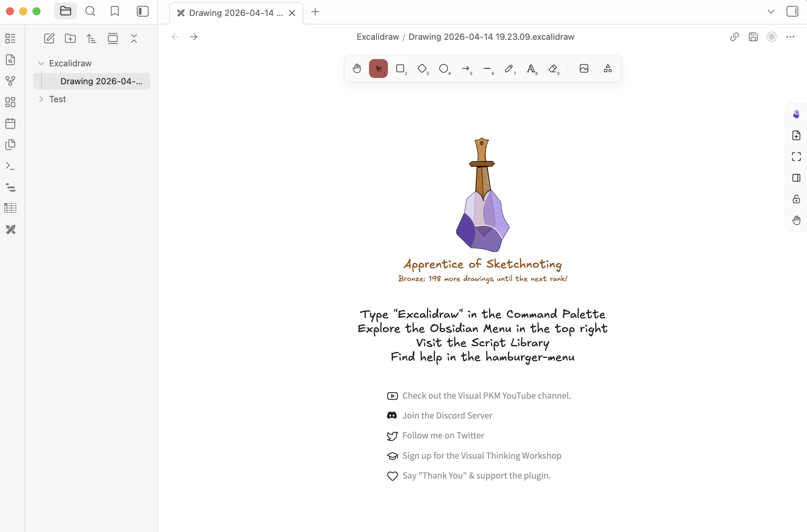Open the Join the Discord Server link
This screenshot has width=807, height=532.
tap(447, 415)
